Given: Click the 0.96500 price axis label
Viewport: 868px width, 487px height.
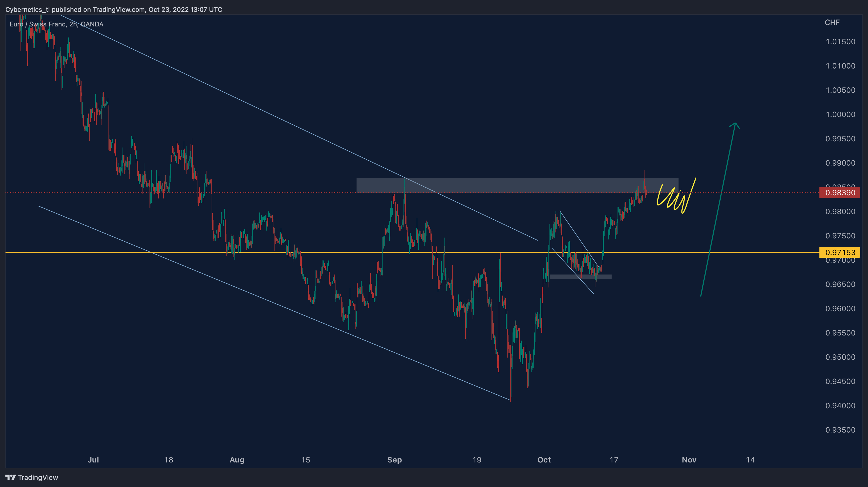Looking at the screenshot, I should point(840,284).
